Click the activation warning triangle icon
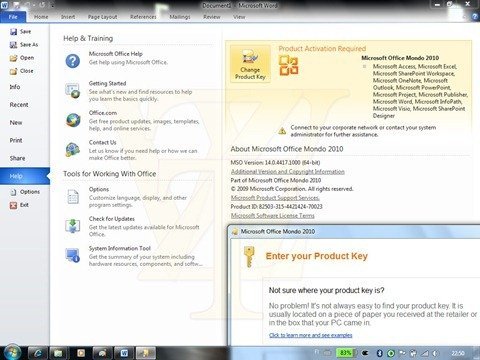Image resolution: width=480 pixels, height=360 pixels. [282, 131]
